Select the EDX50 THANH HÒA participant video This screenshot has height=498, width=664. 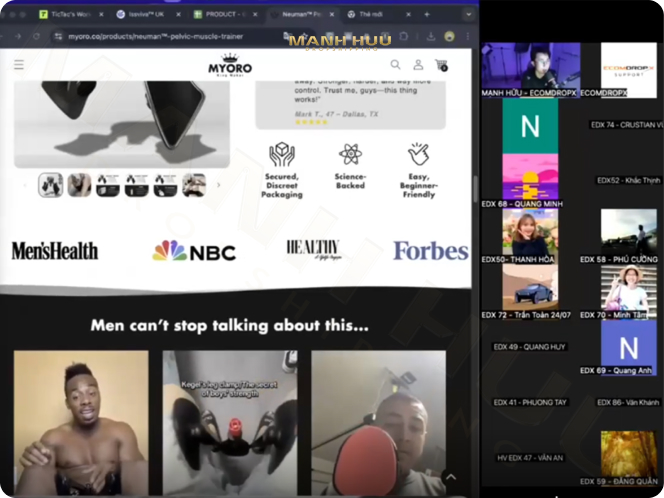pos(530,233)
